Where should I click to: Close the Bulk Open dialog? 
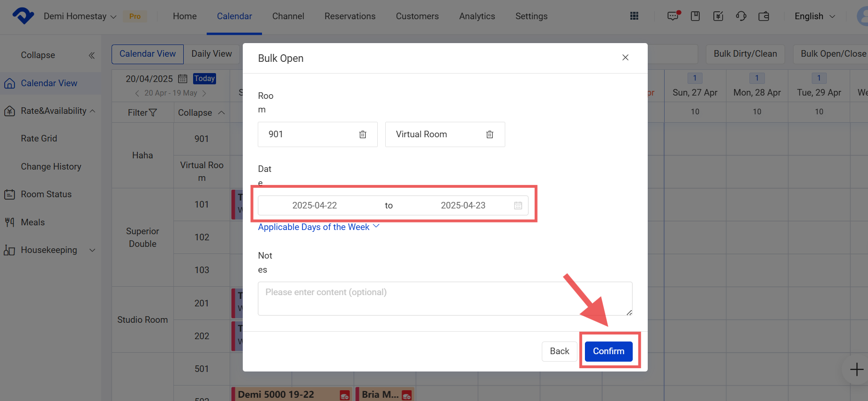[625, 58]
